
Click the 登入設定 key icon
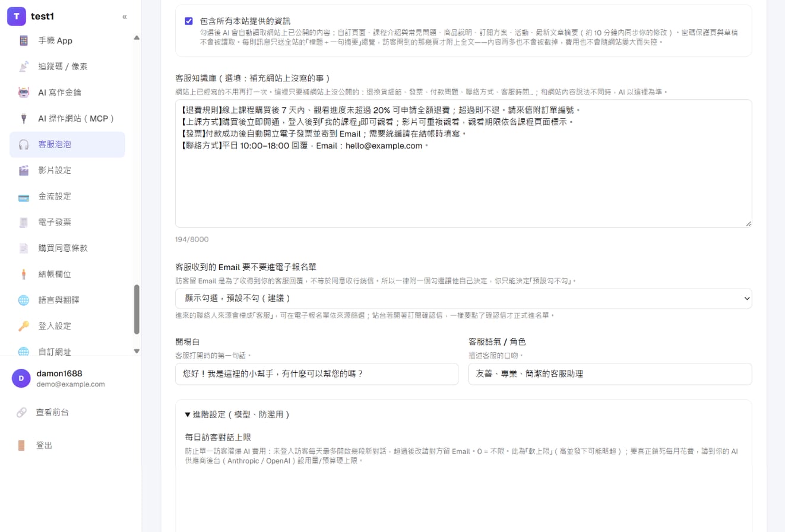pyautogui.click(x=24, y=325)
